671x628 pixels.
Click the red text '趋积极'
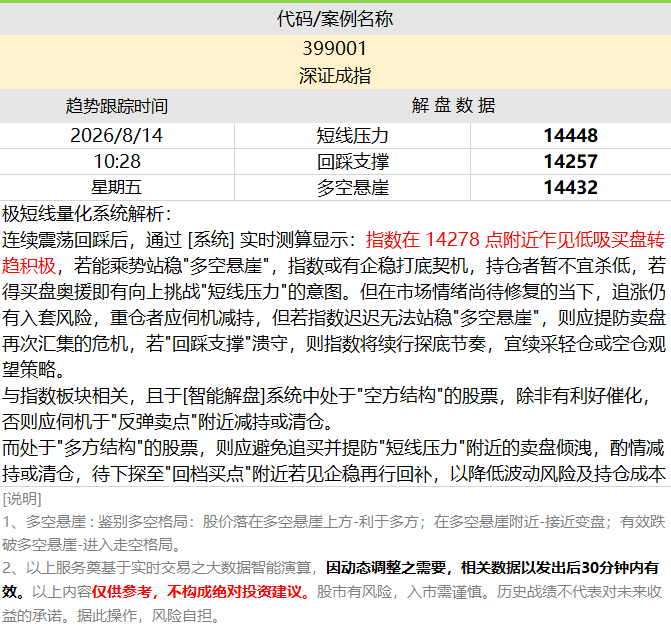pyautogui.click(x=29, y=266)
